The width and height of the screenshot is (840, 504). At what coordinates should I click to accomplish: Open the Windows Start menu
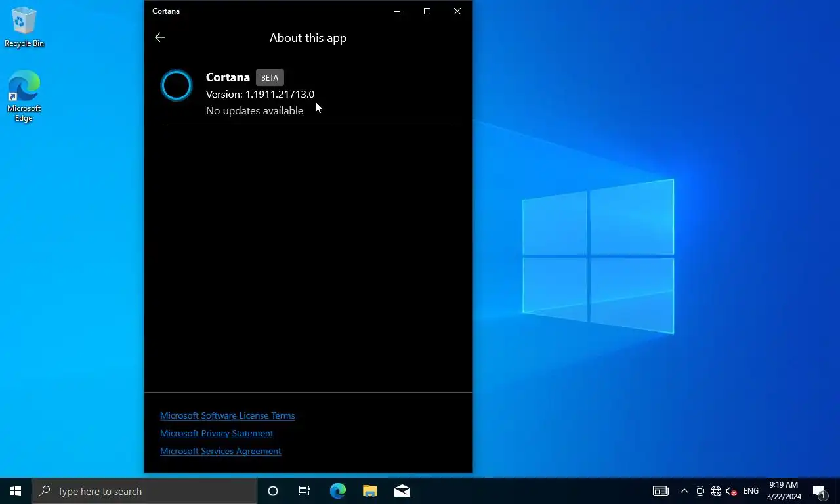point(16,491)
